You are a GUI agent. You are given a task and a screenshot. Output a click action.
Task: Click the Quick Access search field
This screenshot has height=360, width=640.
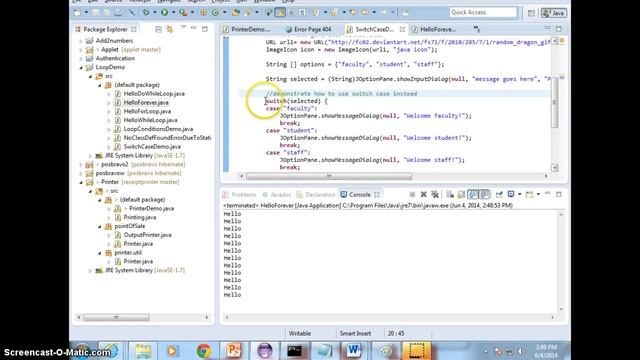(483, 12)
